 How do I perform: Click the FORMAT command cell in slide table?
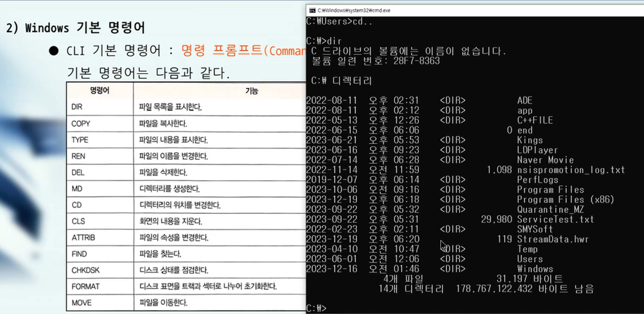100,286
